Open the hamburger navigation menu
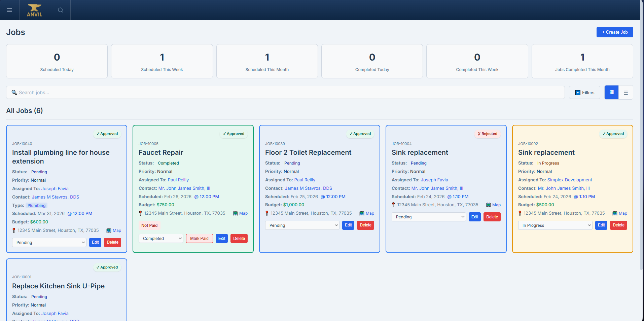644x321 pixels. [x=9, y=10]
